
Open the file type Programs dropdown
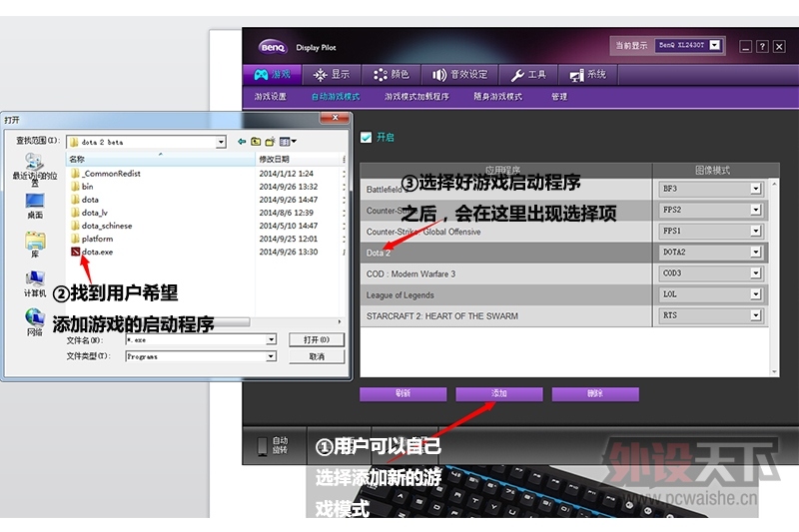(271, 356)
